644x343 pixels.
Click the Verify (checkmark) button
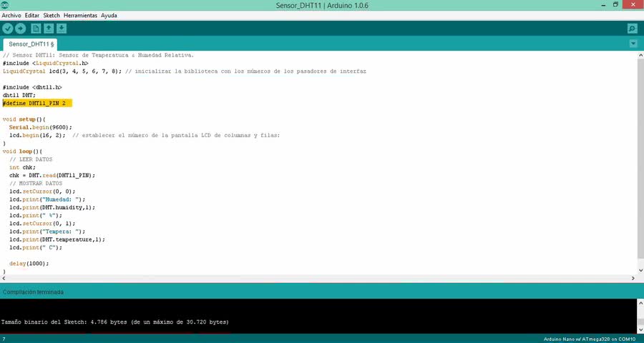point(7,29)
